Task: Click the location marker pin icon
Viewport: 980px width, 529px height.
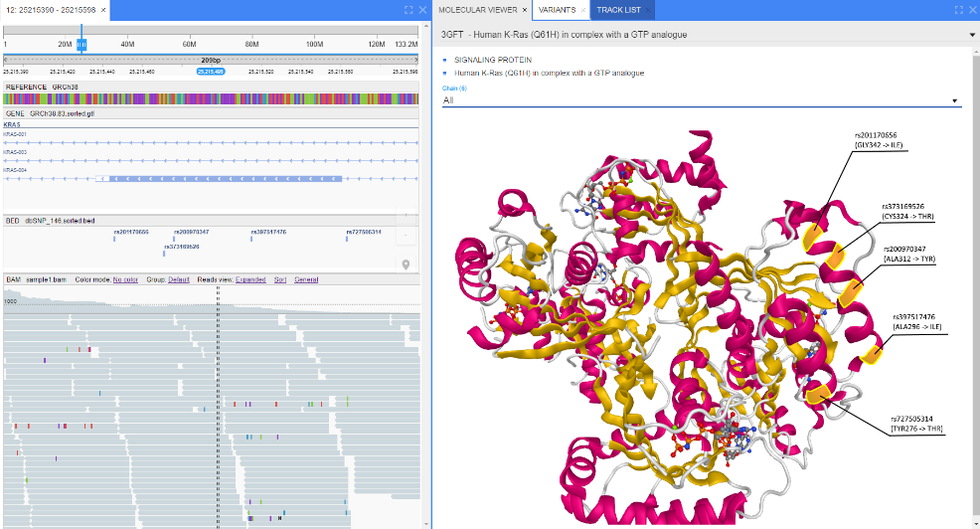Action: click(406, 264)
